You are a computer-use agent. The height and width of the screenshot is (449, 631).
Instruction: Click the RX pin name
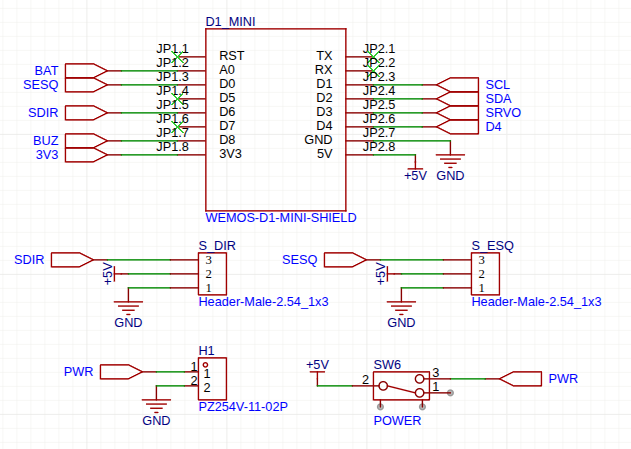[x=324, y=70]
